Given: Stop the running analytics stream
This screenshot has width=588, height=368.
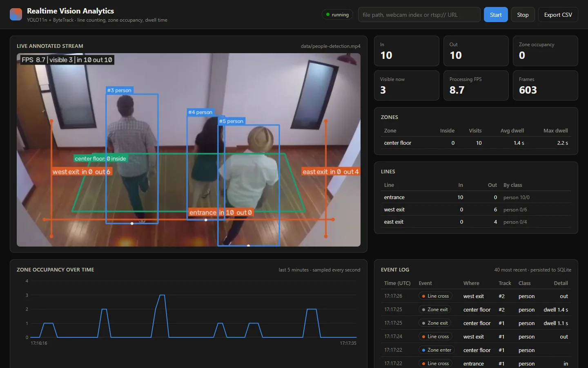Looking at the screenshot, I should [x=523, y=15].
